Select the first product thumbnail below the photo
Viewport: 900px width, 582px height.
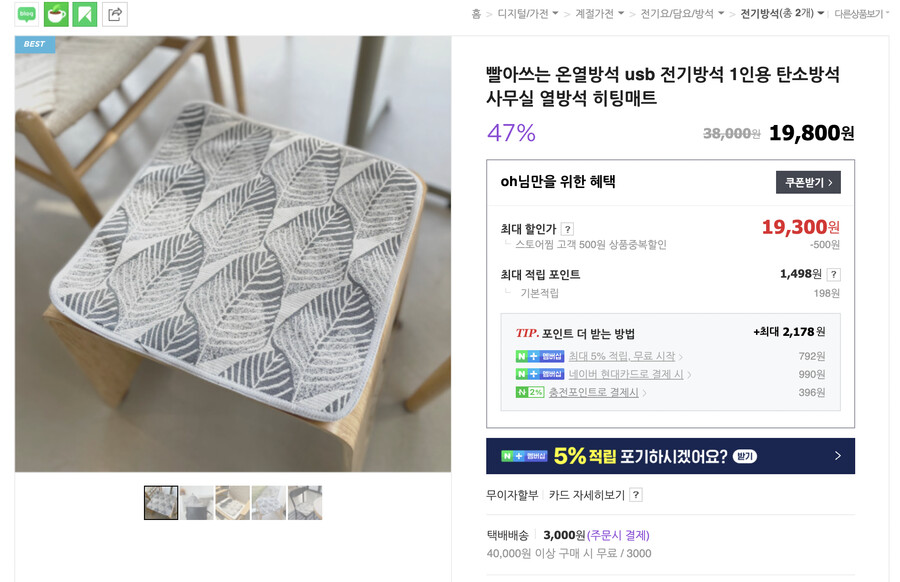pyautogui.click(x=160, y=503)
